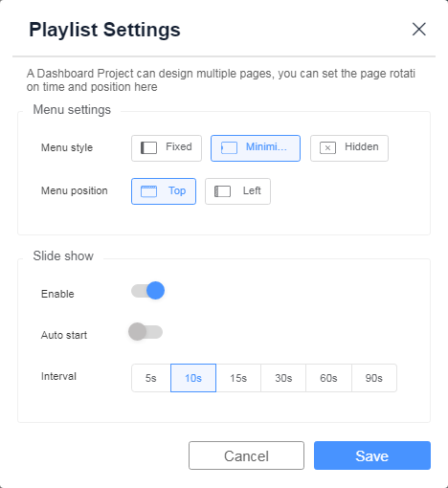The height and width of the screenshot is (488, 448).
Task: Choose the Hidden menu style label
Action: 362,146
